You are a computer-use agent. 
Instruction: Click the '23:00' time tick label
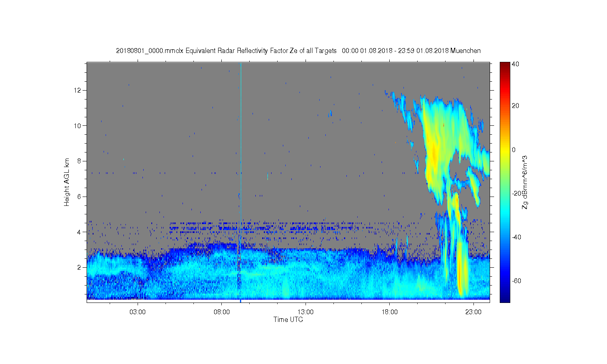[x=473, y=312]
